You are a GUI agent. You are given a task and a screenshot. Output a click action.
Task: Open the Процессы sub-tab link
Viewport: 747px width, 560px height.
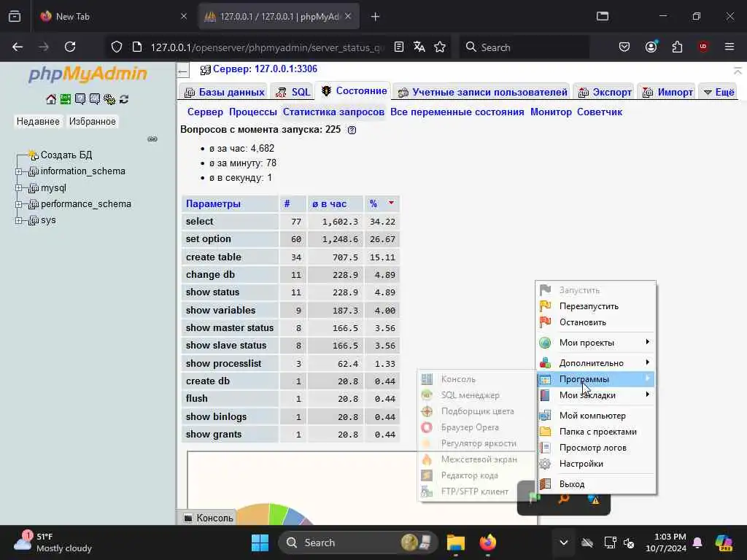coord(252,112)
